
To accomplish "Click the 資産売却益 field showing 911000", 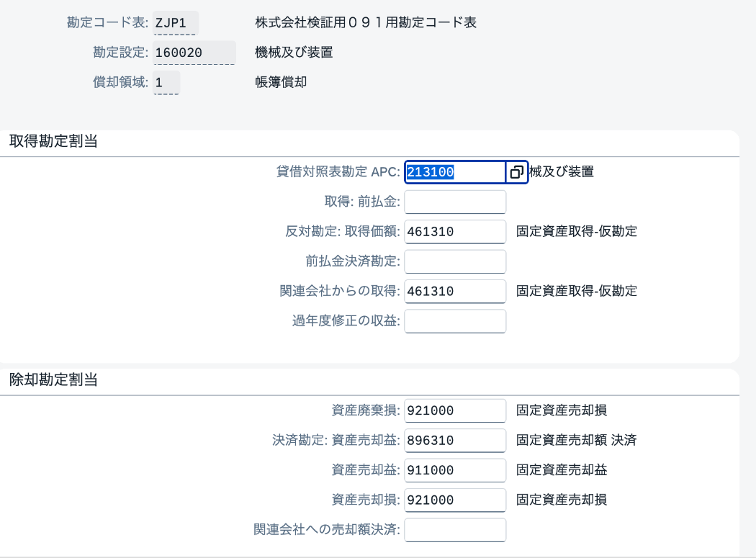I will pyautogui.click(x=455, y=470).
